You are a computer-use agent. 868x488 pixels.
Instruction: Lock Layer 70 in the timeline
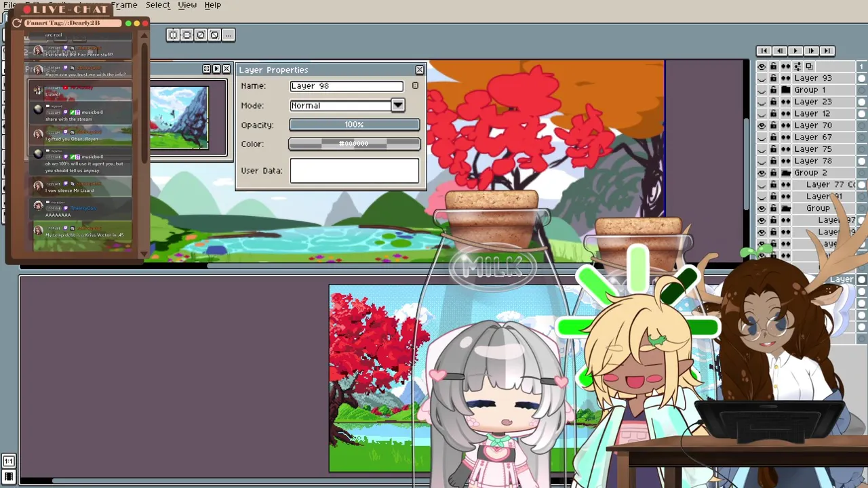click(x=773, y=125)
